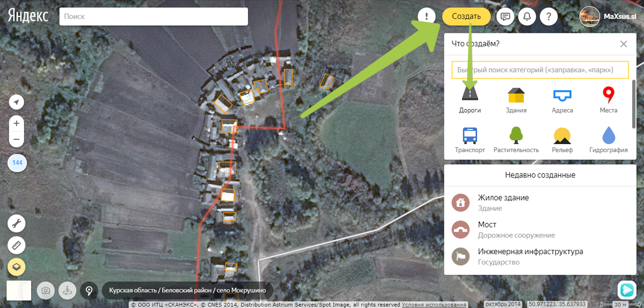
Task: Pick the Места places pin icon
Action: [608, 95]
